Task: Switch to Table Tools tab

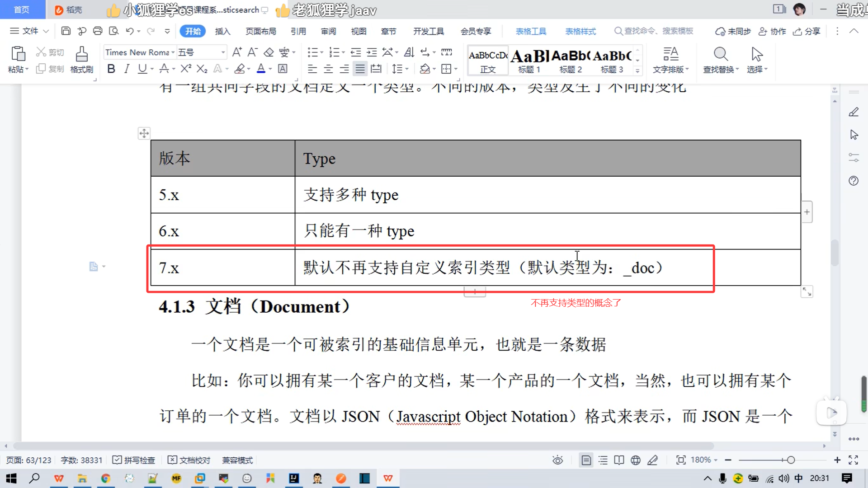Action: (531, 31)
